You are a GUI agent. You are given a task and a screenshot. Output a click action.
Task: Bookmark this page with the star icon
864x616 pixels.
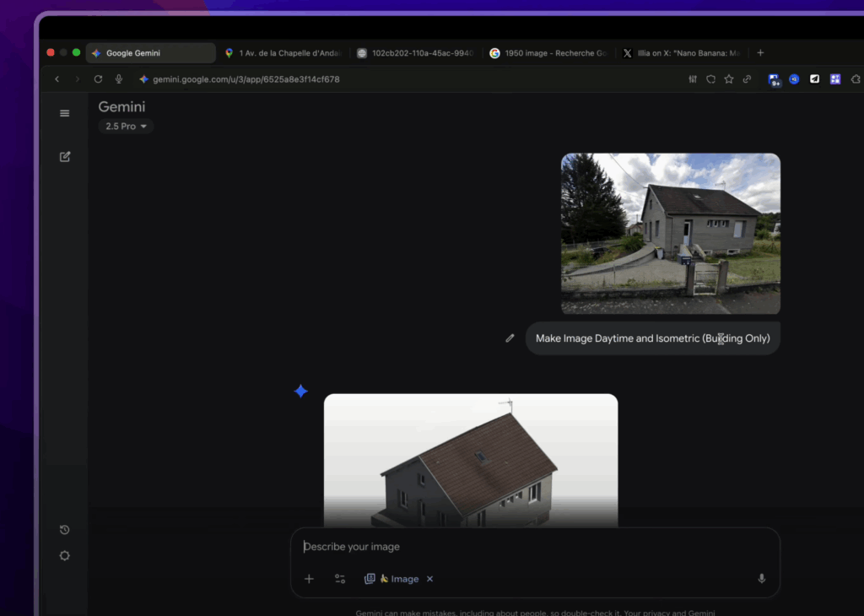[x=729, y=79]
